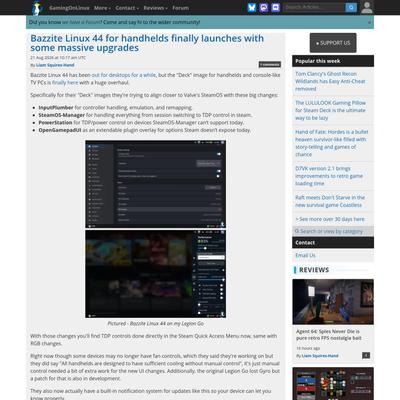Click the Email Us link
This screenshot has height=400, width=400.
(305, 255)
